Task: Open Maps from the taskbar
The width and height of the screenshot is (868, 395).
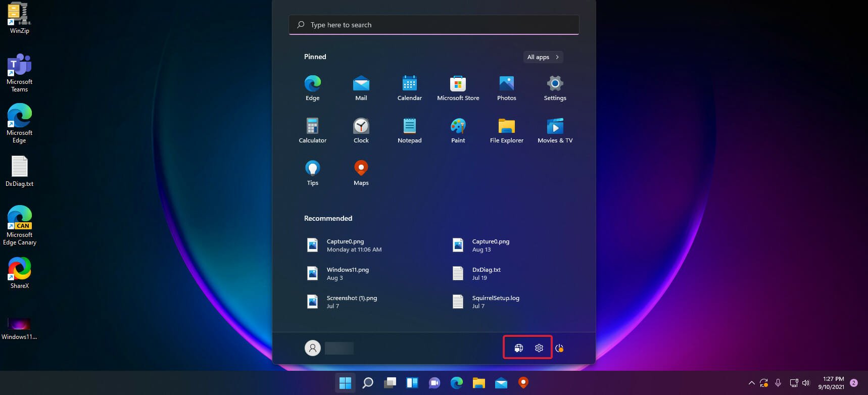Action: pos(523,383)
